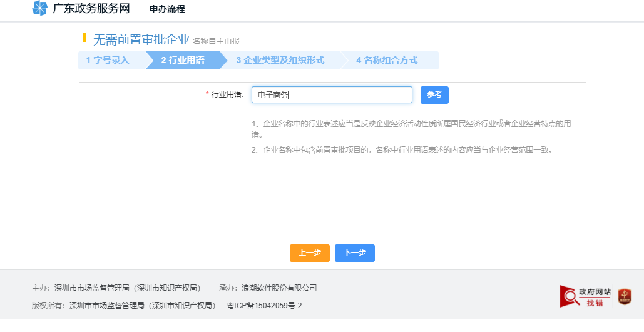This screenshot has height=332, width=644.
Task: Click the 名称自主申报 subtitle text
Action: pyautogui.click(x=216, y=41)
